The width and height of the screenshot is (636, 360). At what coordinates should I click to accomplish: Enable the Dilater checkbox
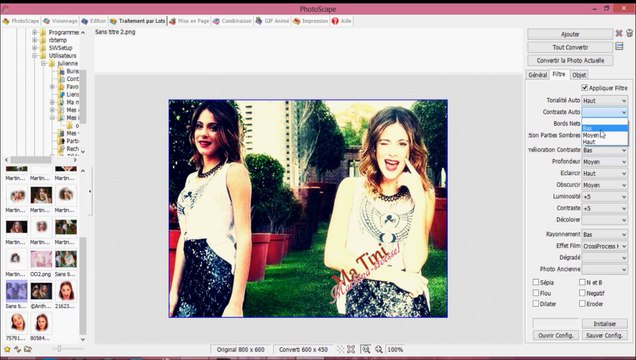535,303
